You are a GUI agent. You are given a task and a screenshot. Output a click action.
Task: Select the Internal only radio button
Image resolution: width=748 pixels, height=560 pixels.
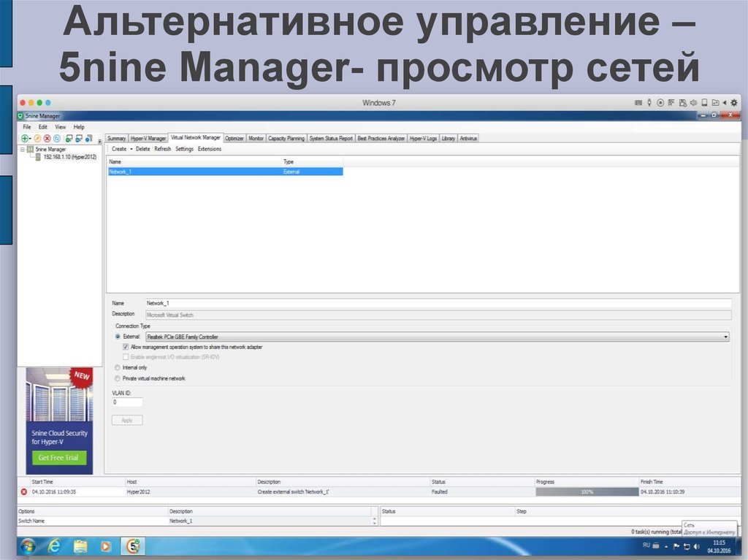(x=118, y=368)
